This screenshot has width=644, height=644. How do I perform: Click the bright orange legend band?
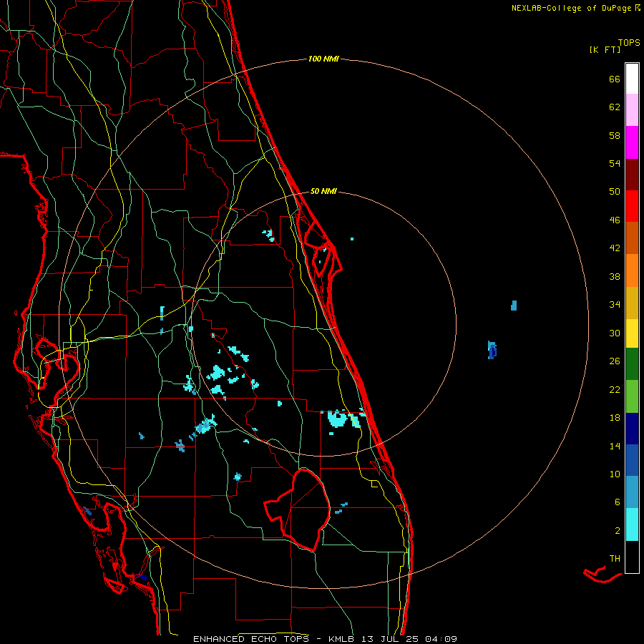point(632,270)
